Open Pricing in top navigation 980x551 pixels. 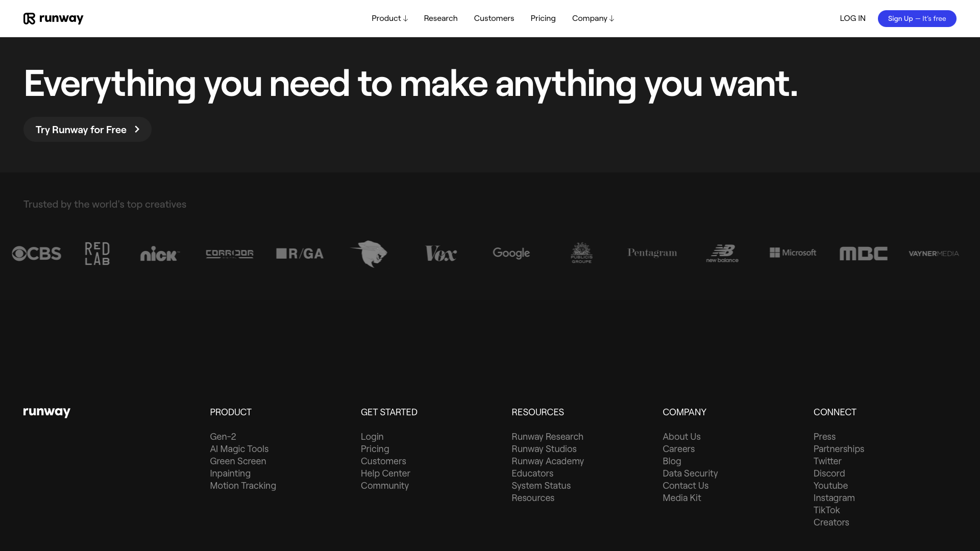543,18
